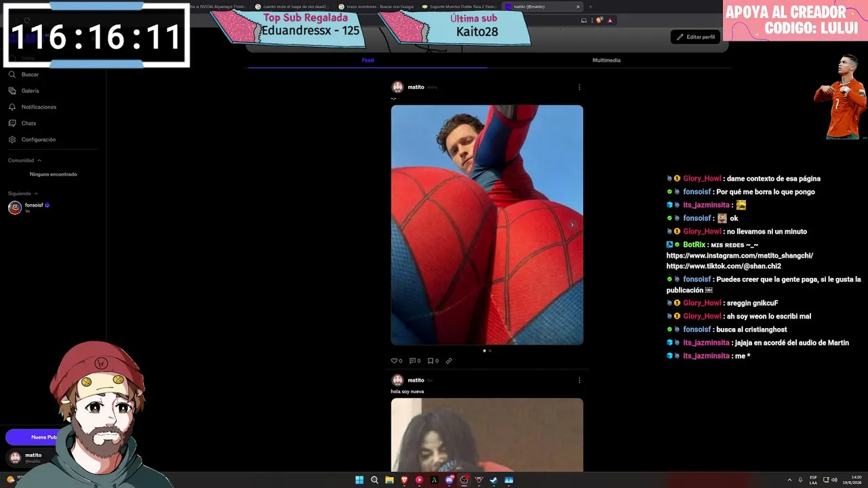This screenshot has width=868, height=488.
Task: Like the first matito post with heart
Action: point(394,361)
